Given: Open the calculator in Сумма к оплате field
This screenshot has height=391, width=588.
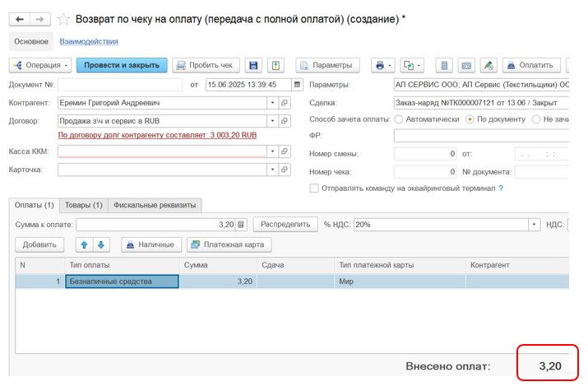Looking at the screenshot, I should point(242,224).
